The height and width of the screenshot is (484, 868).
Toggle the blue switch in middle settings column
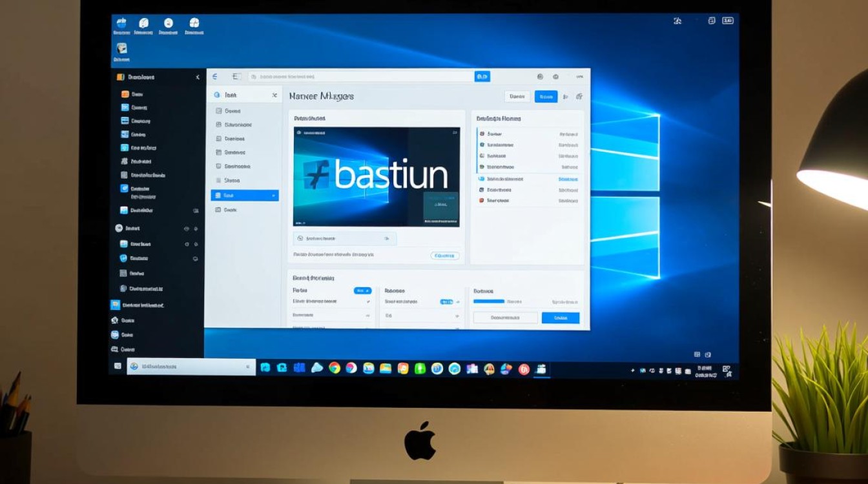[446, 301]
